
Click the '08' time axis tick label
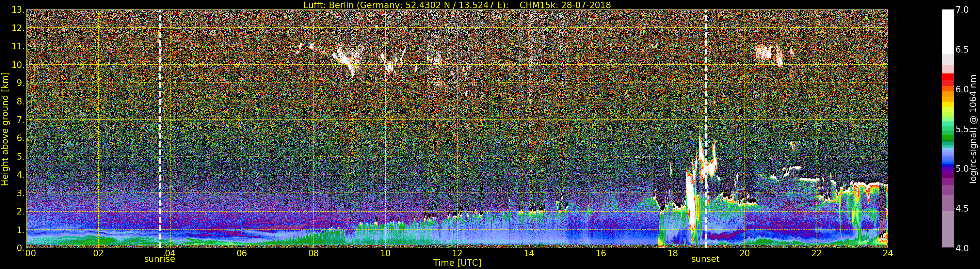pyautogui.click(x=313, y=253)
